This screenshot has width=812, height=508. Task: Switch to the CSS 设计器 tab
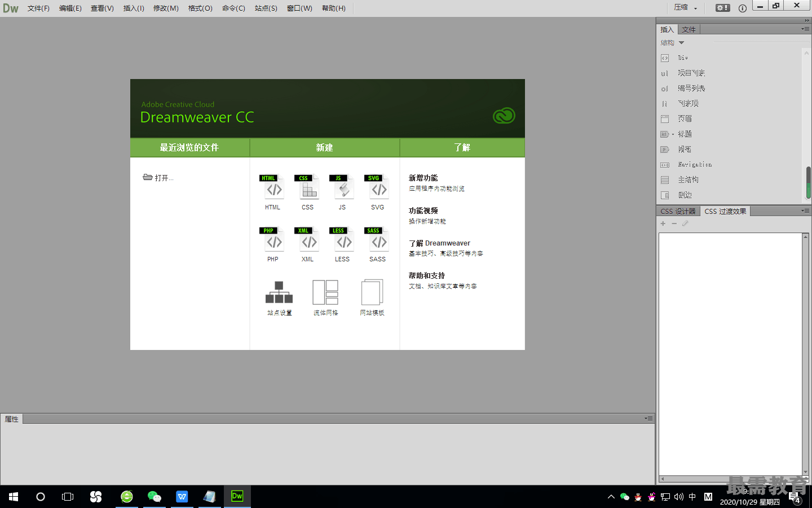pos(678,211)
